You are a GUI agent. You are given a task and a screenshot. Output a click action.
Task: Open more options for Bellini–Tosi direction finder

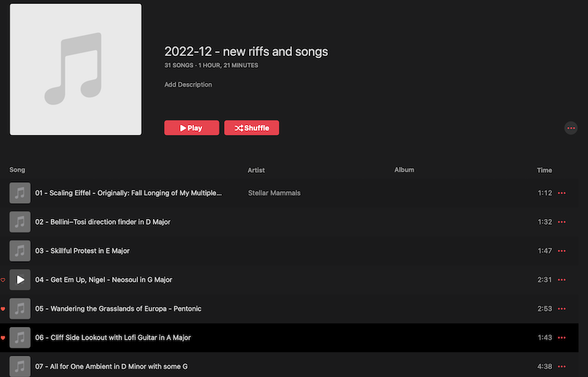coord(562,222)
